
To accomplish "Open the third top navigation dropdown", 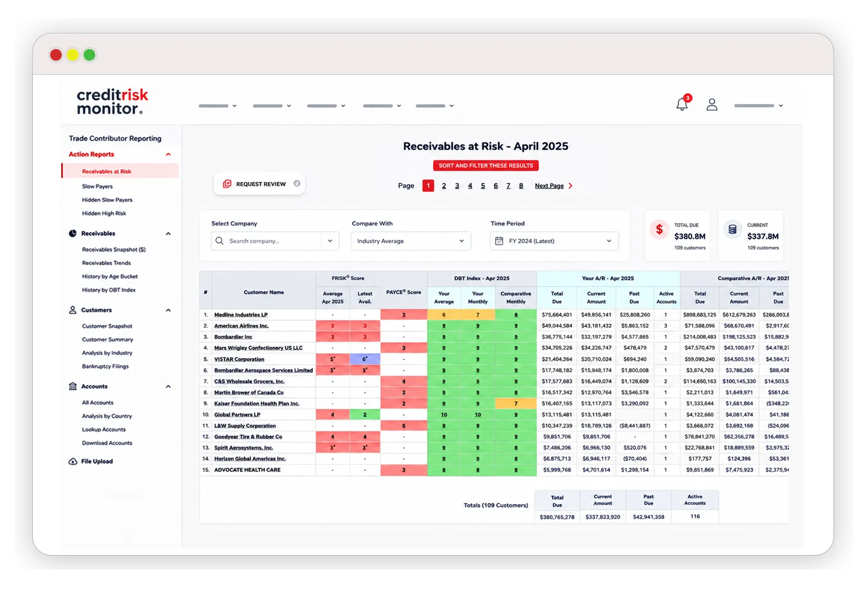I will (x=326, y=106).
